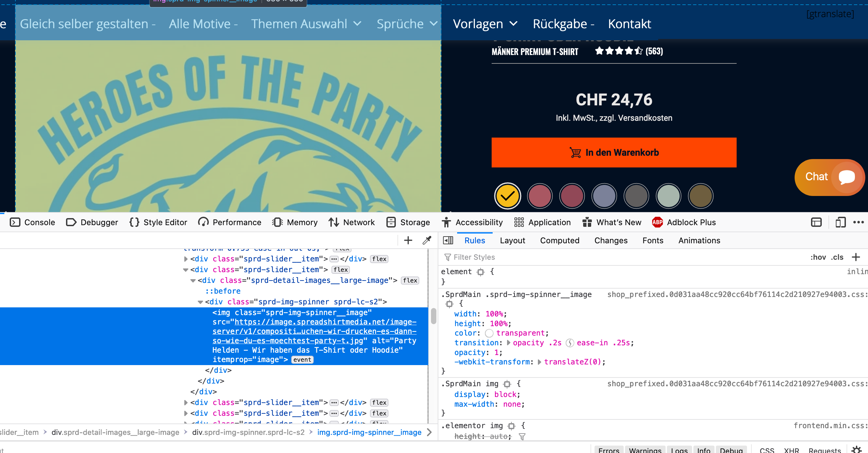Open the Responsive Design Mode icon
Viewport: 868px width, 453px height.
pyautogui.click(x=841, y=222)
